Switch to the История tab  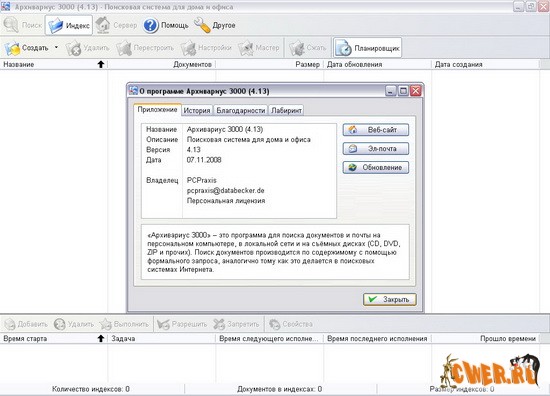(x=197, y=110)
